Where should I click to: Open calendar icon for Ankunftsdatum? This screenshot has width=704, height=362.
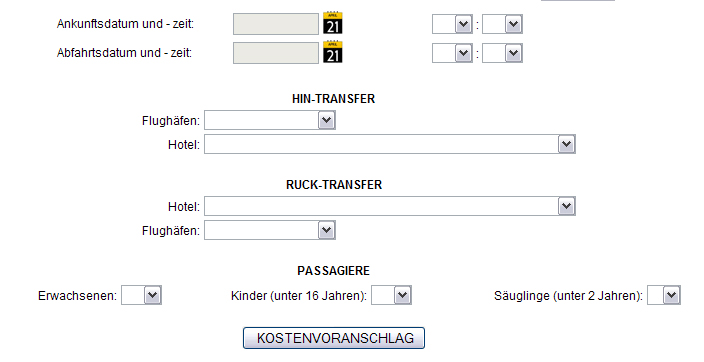tap(333, 23)
